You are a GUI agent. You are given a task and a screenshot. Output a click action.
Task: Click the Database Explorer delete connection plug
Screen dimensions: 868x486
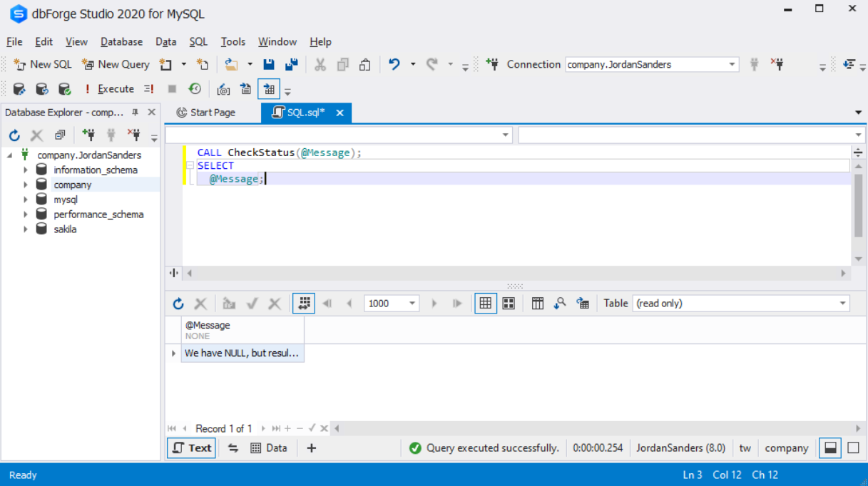[133, 135]
